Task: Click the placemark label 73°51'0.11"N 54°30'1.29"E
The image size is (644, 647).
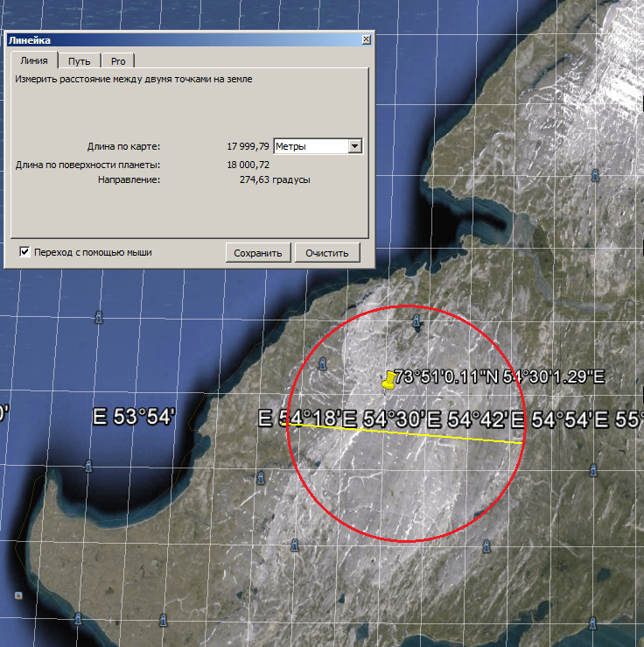Action: 500,376
